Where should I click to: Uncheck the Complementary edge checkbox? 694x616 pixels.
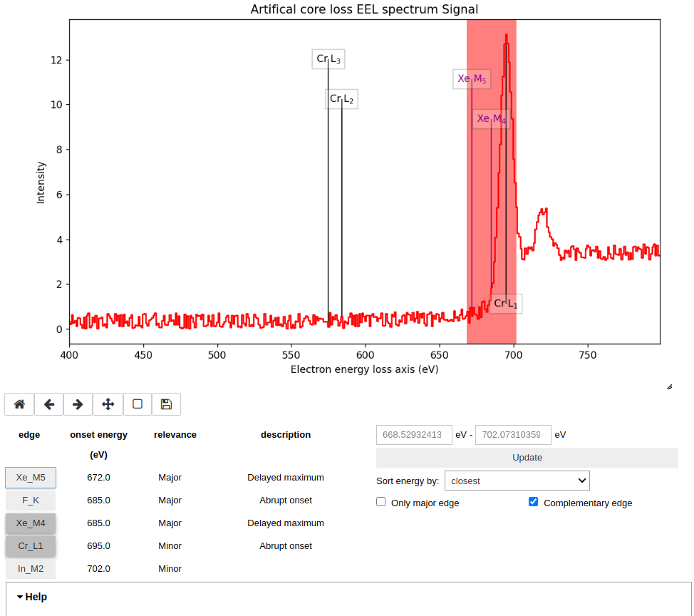pyautogui.click(x=533, y=503)
